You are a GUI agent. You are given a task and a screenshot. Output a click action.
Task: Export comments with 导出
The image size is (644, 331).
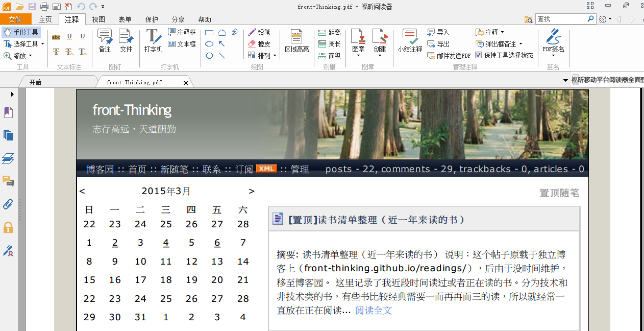point(438,44)
